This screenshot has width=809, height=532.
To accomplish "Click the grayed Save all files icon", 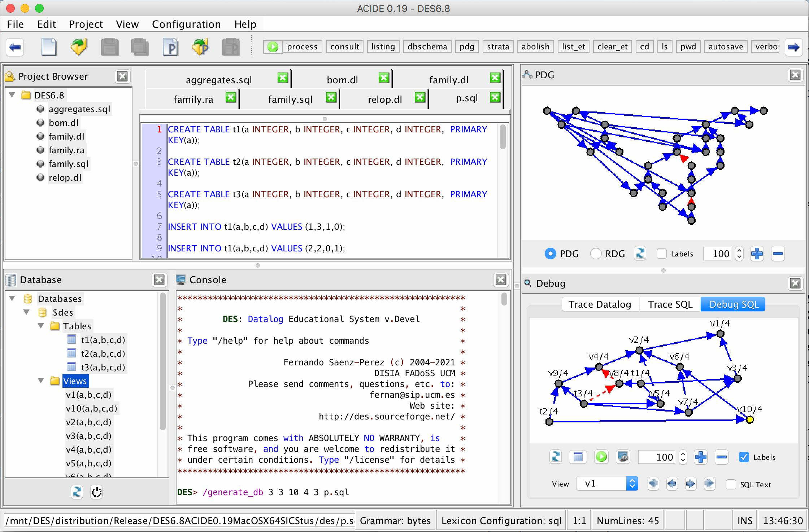I will [x=140, y=47].
